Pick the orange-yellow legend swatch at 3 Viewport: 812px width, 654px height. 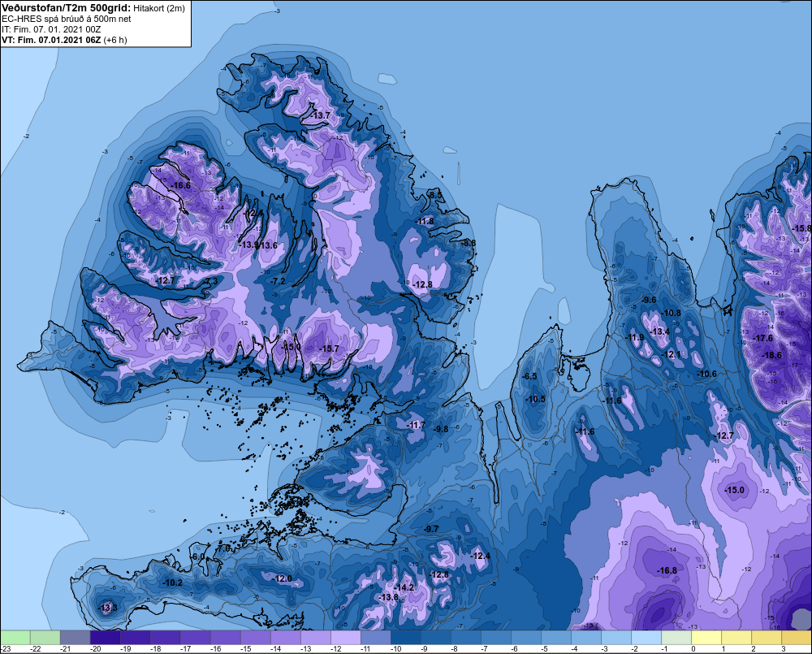[797, 637]
